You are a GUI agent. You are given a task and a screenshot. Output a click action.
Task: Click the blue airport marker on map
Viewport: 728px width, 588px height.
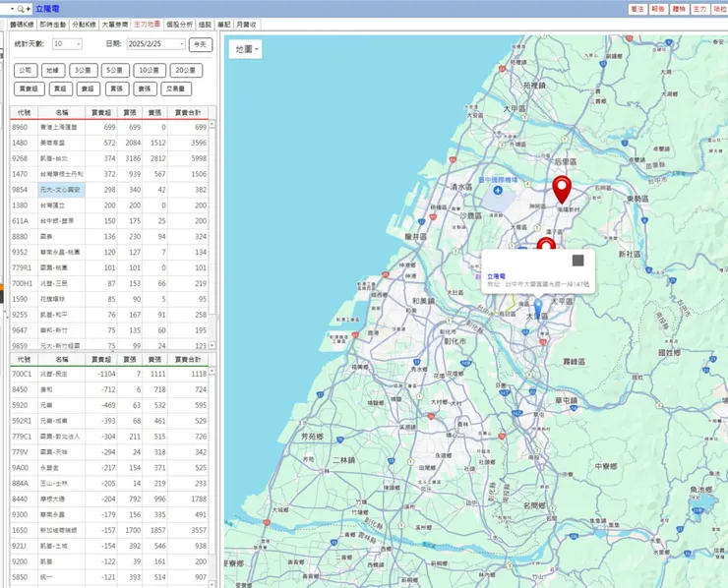[x=500, y=191]
